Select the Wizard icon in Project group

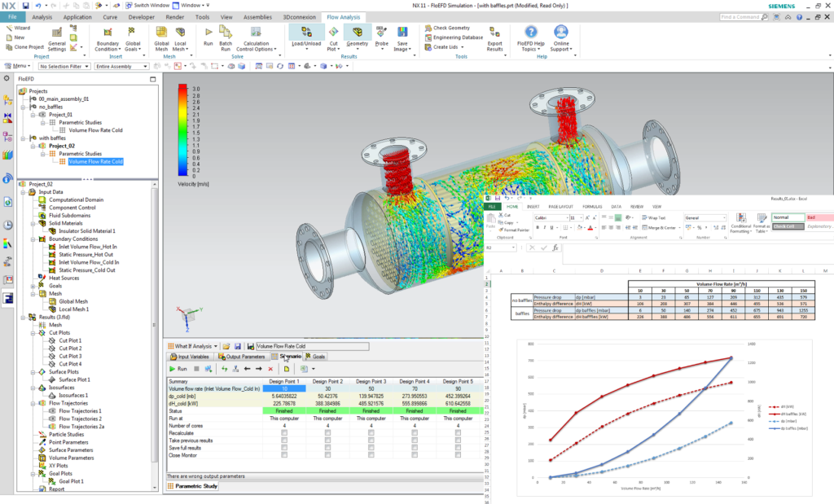pos(11,28)
